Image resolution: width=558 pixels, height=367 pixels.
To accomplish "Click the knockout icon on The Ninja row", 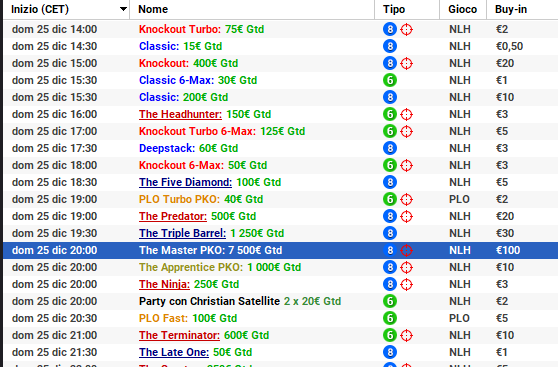I will point(406,284).
